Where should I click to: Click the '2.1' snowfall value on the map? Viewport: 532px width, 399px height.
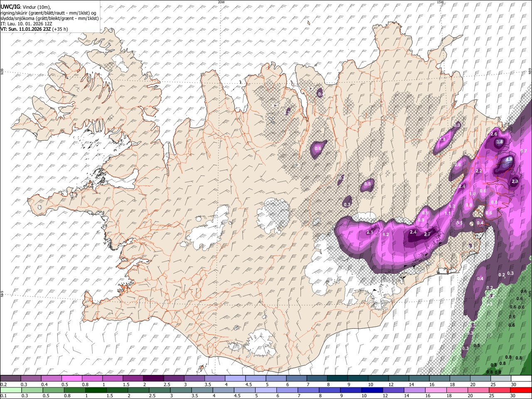[x=370, y=232]
